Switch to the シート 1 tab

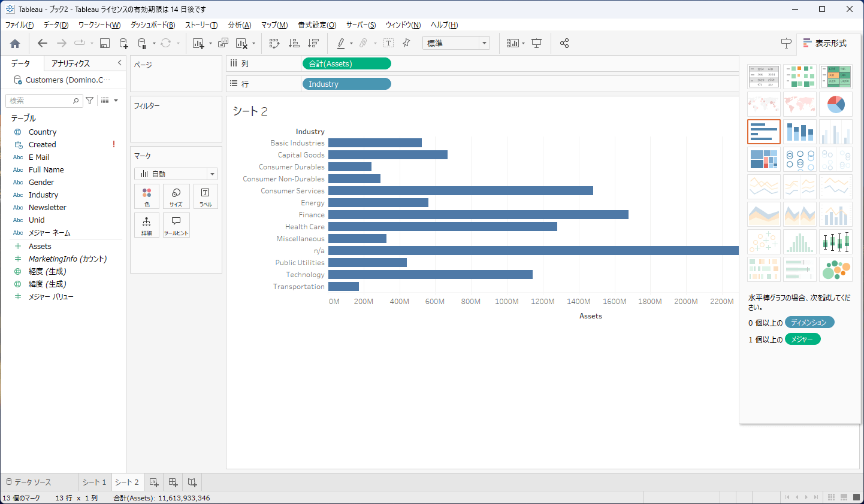pos(94,482)
